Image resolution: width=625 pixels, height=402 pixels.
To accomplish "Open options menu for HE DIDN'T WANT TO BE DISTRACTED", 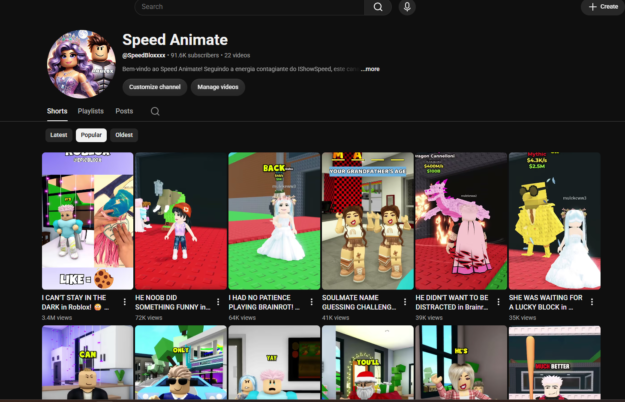I will pos(498,302).
